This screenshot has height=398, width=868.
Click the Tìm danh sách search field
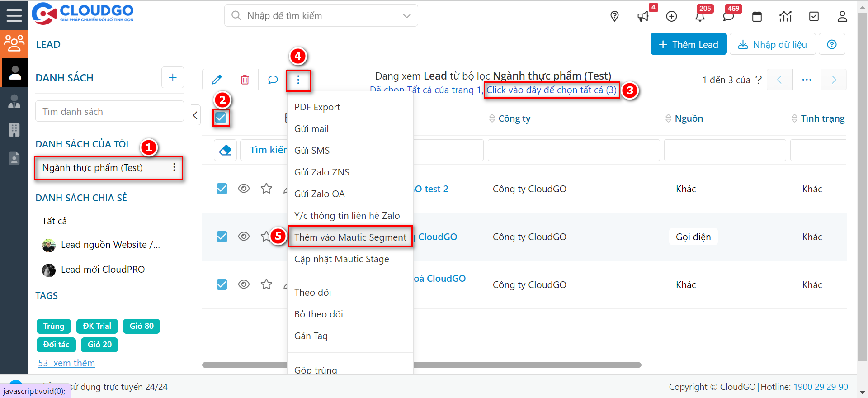click(109, 111)
